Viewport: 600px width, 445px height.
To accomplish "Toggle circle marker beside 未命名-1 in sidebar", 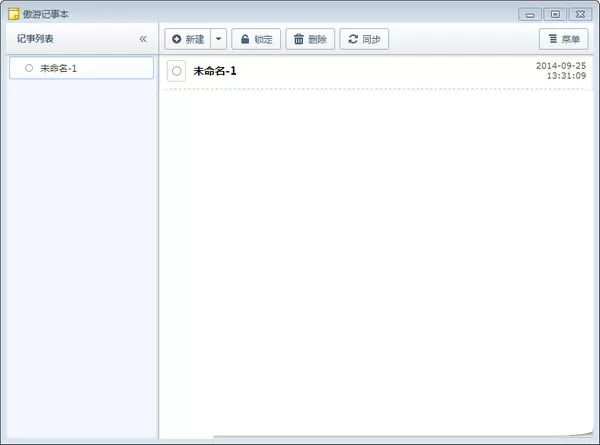I will point(29,68).
